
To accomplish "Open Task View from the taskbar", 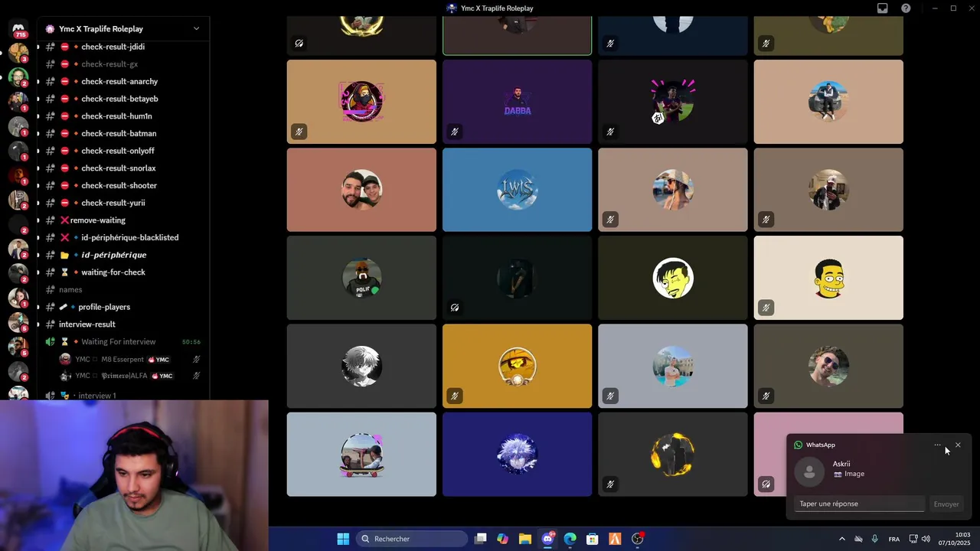I will (480, 539).
